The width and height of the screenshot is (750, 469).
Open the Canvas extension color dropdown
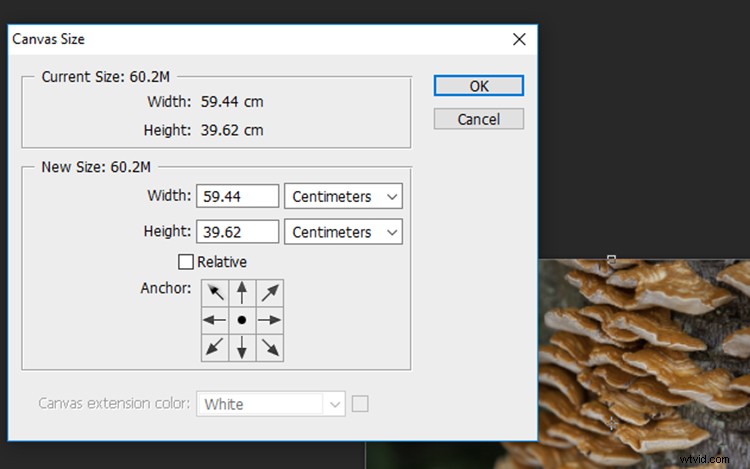click(x=272, y=404)
